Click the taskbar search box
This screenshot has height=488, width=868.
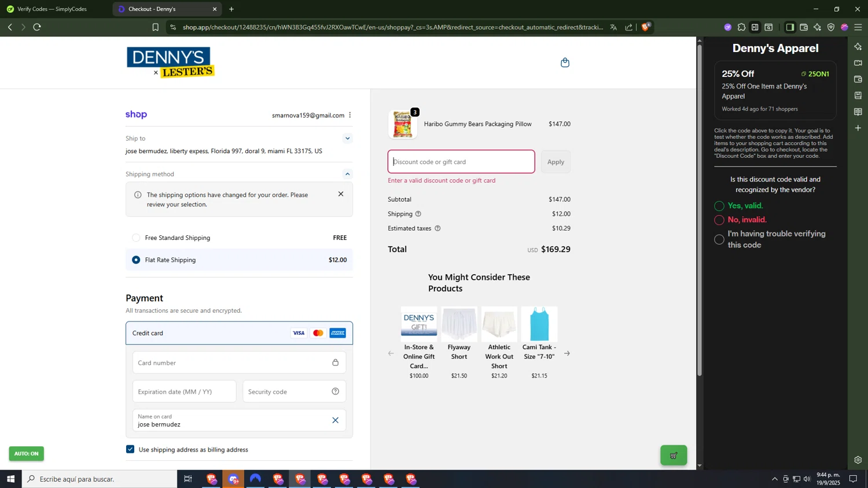coord(100,479)
